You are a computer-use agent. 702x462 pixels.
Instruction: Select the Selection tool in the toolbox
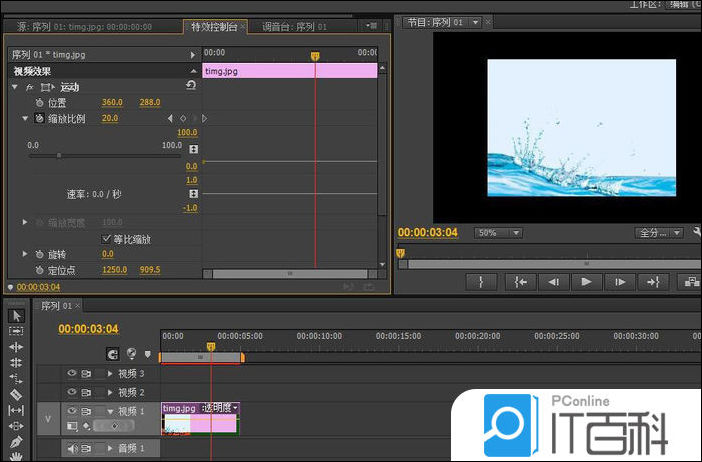coord(16,316)
